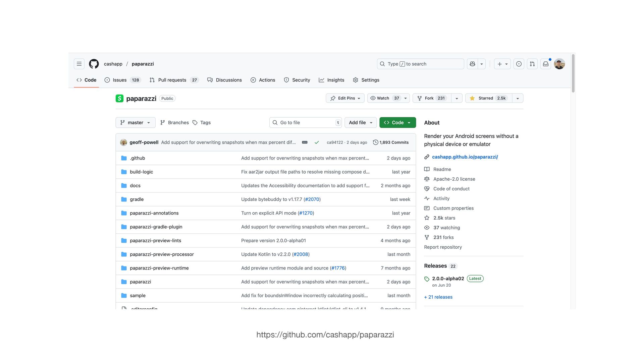The height and width of the screenshot is (362, 644).
Task: Open the hamburger navigation menu
Action: coord(79,64)
